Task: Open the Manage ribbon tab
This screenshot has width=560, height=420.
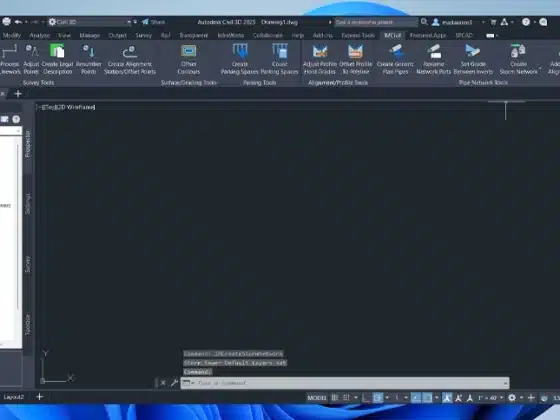Action: point(90,35)
